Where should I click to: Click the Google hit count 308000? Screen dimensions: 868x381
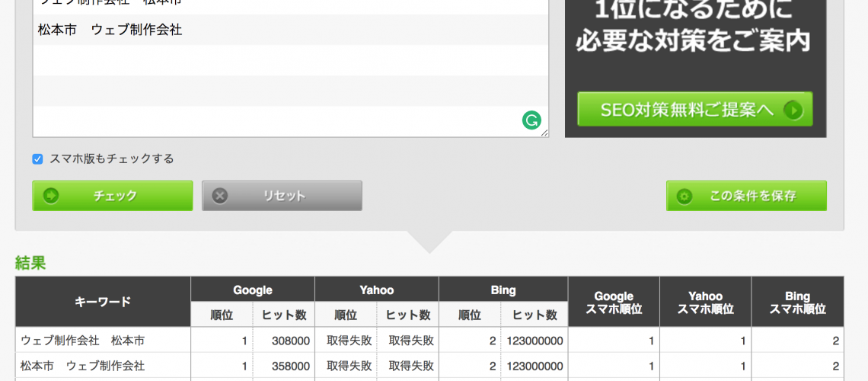291,341
